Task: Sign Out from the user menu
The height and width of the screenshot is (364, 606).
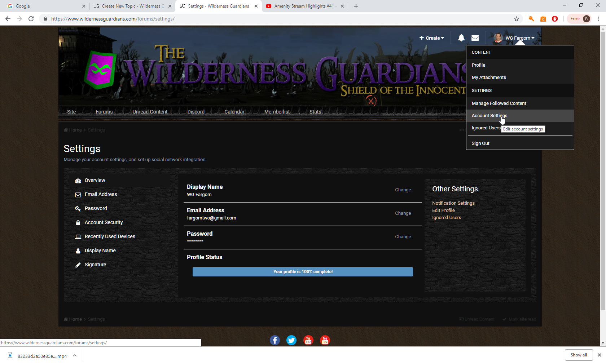Action: click(x=520, y=143)
